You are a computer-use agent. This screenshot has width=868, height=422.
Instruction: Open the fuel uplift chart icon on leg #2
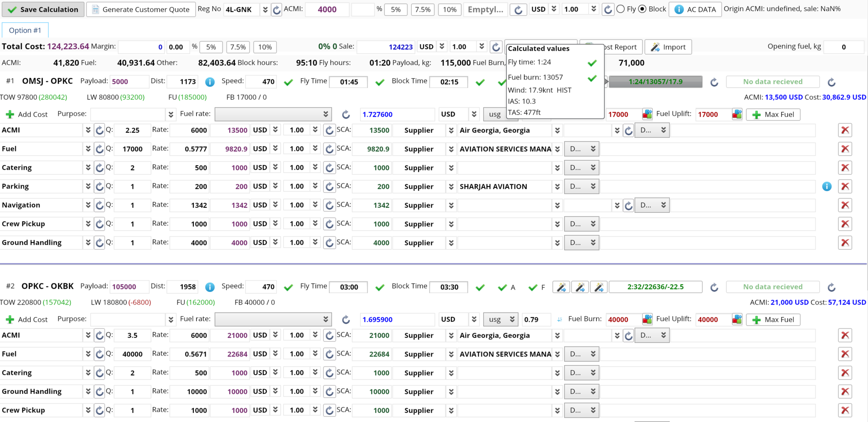pos(737,319)
